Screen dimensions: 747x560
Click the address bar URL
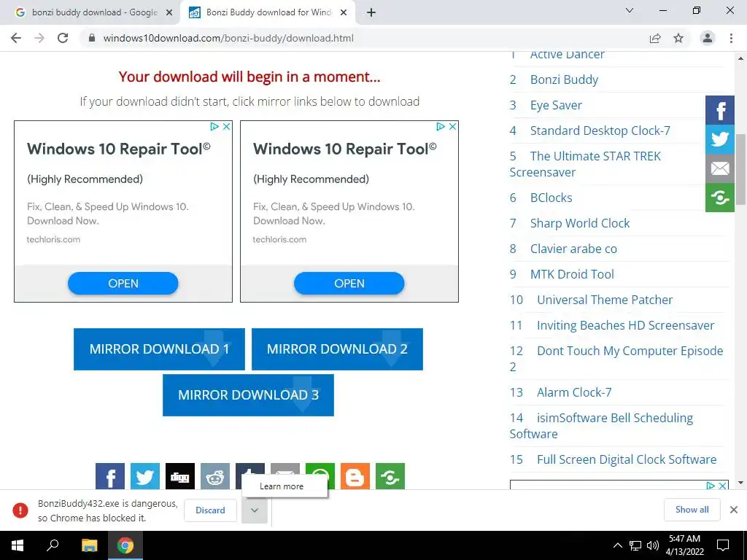click(x=228, y=38)
